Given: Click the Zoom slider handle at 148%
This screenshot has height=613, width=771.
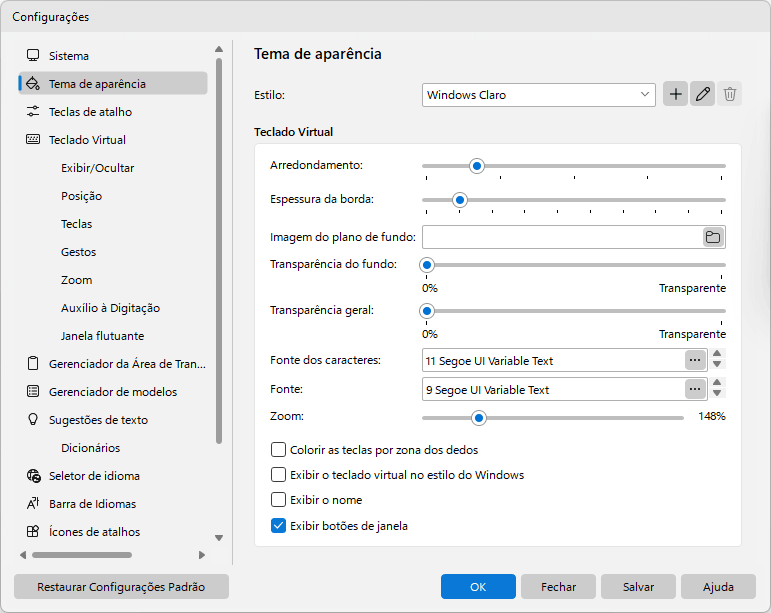Looking at the screenshot, I should [x=478, y=418].
